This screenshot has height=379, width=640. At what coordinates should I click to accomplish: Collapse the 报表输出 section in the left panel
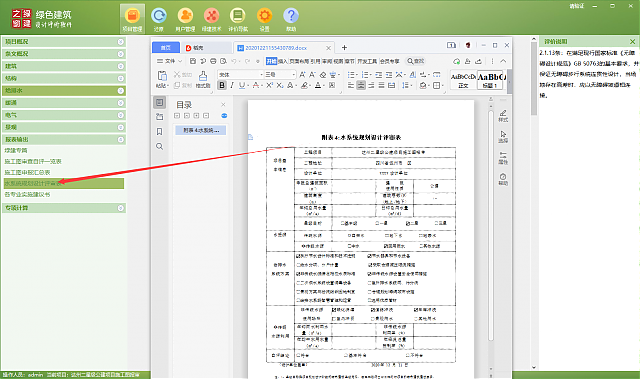tap(121, 140)
